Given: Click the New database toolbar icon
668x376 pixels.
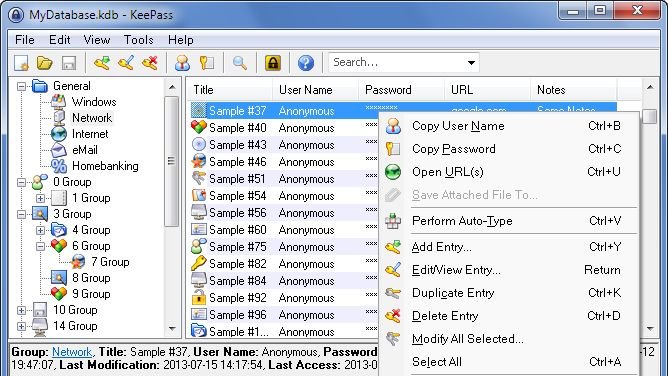Looking at the screenshot, I should point(21,63).
